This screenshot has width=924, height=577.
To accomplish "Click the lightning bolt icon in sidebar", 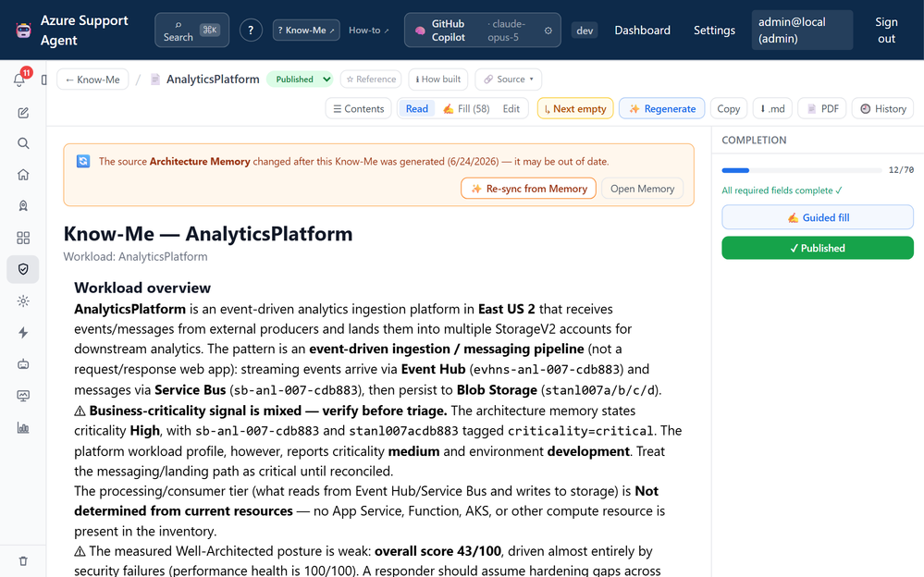I will click(x=23, y=332).
